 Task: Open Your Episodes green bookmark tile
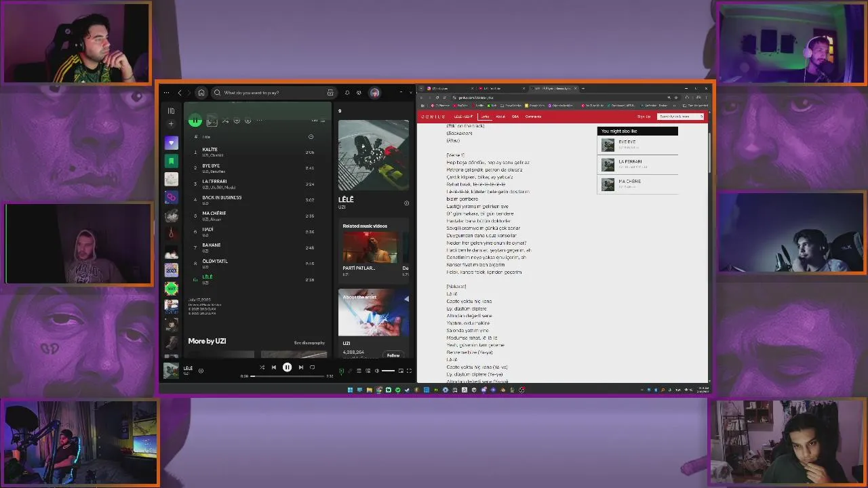(172, 161)
